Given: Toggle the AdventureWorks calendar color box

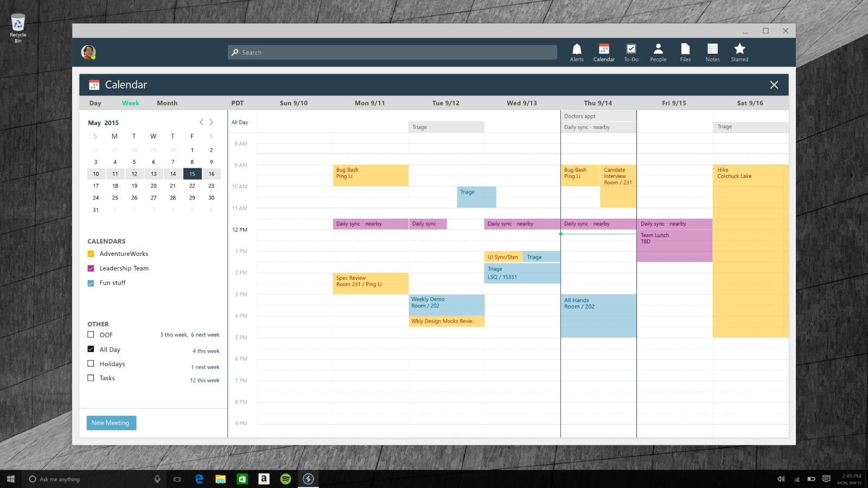Looking at the screenshot, I should [91, 254].
